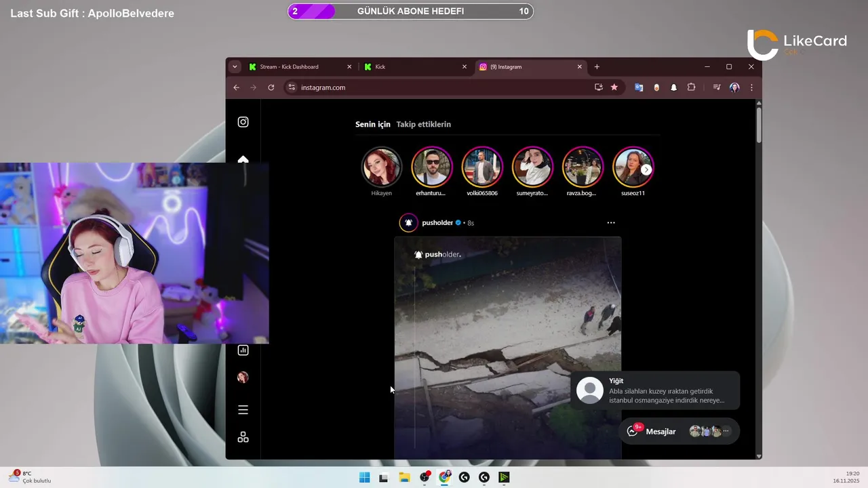Open the Chrome three-dot menu
The image size is (868, 488).
[x=751, y=87]
